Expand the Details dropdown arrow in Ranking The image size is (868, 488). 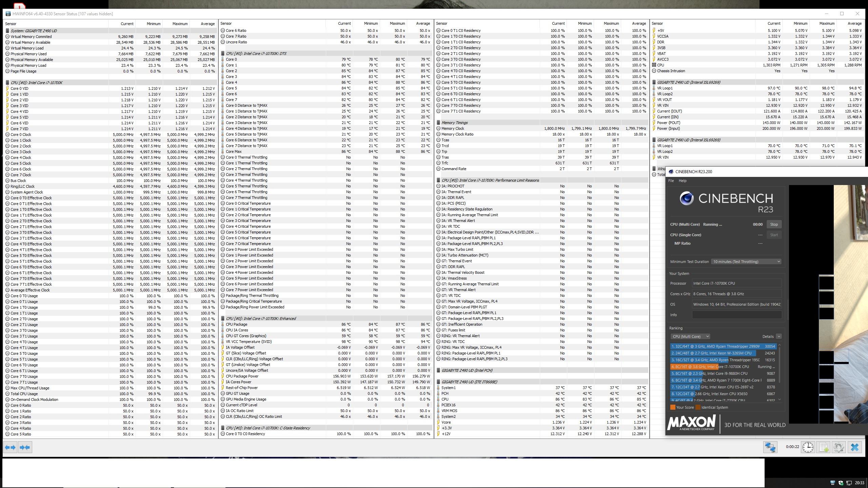pyautogui.click(x=778, y=337)
